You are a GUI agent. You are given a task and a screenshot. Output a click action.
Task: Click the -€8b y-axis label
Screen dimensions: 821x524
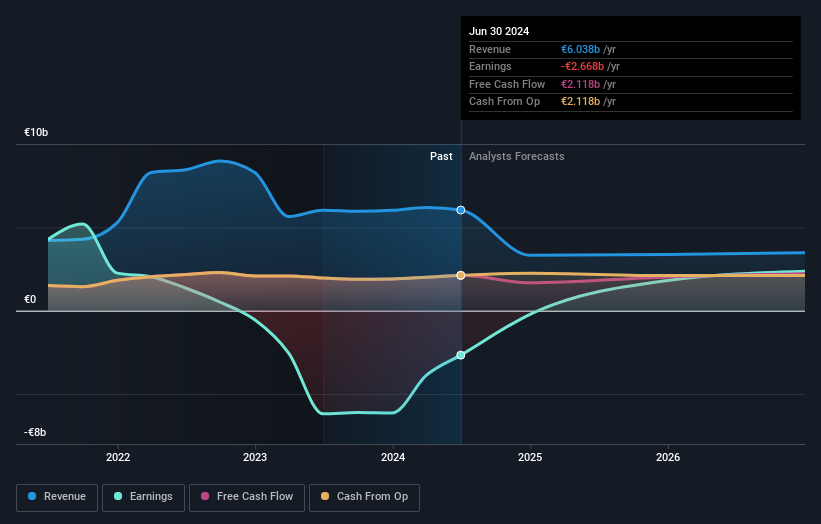[x=35, y=432]
